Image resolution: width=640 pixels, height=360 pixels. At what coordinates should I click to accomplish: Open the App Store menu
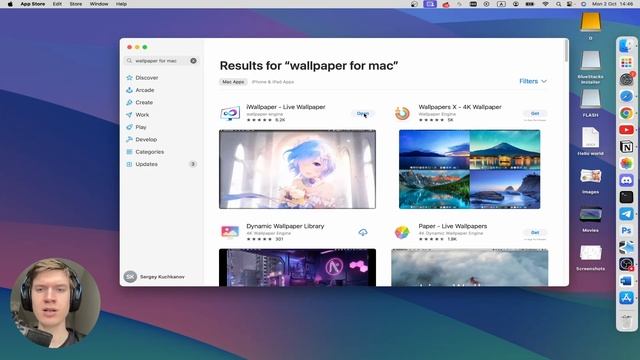pyautogui.click(x=33, y=4)
